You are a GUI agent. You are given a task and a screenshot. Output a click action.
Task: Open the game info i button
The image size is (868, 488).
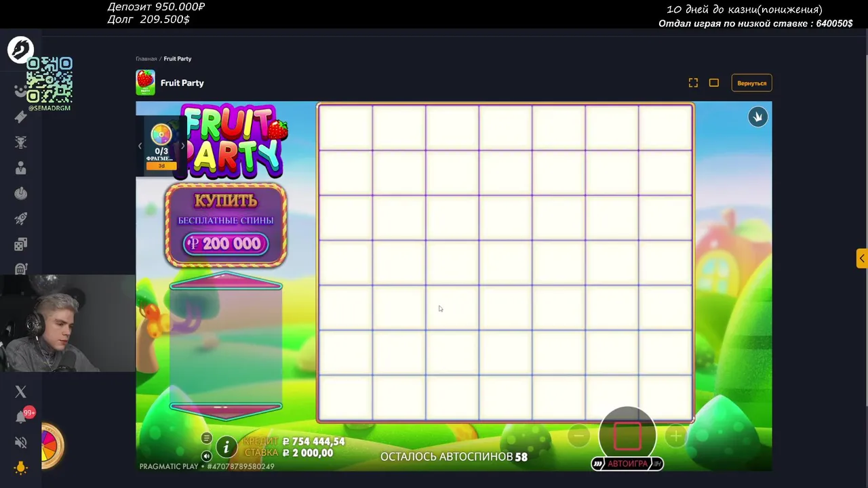pos(226,447)
